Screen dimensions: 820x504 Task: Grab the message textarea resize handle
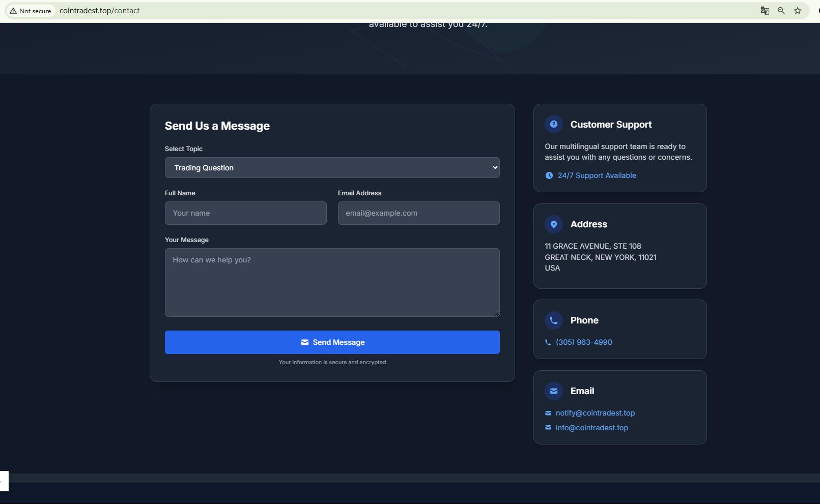pyautogui.click(x=497, y=314)
